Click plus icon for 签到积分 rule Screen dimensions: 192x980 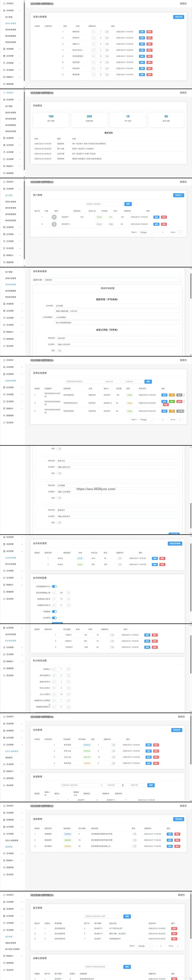(x=69, y=669)
